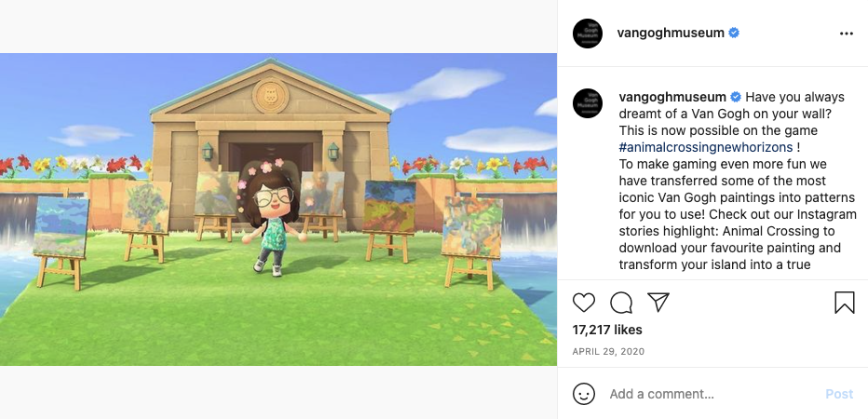Open the emoji picker smiley icon
This screenshot has height=419, width=868.
(x=584, y=394)
